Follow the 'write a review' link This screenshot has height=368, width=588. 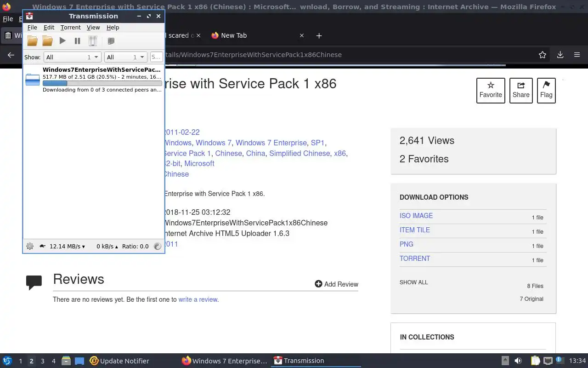[x=198, y=299]
